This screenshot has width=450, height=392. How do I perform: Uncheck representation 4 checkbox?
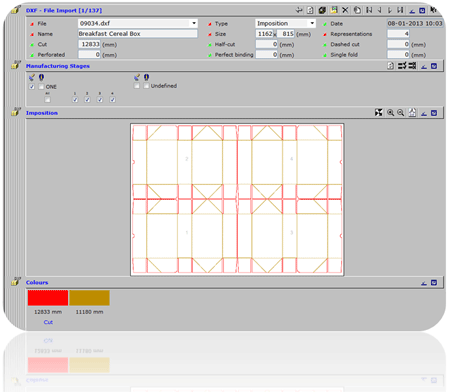coord(113,100)
